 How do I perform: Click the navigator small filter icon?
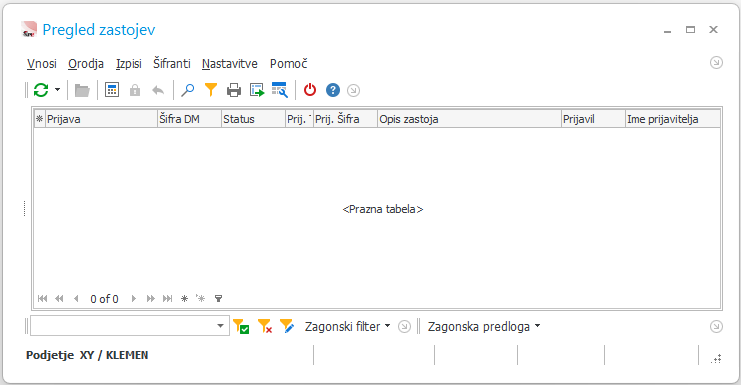pyautogui.click(x=218, y=299)
